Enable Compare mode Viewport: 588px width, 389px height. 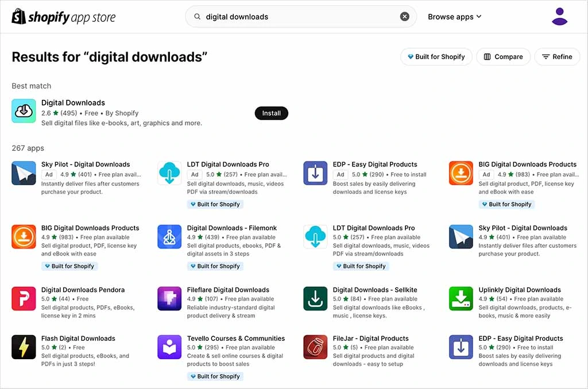click(503, 57)
